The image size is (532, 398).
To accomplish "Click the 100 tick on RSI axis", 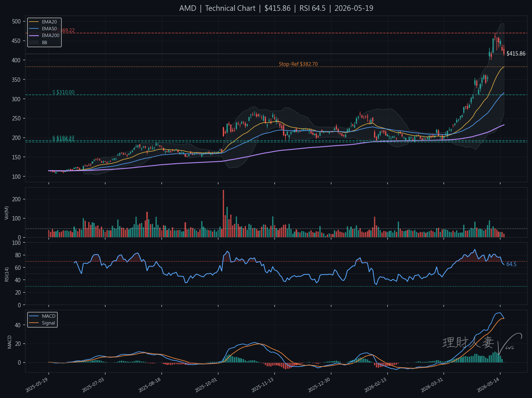I will (16, 243).
